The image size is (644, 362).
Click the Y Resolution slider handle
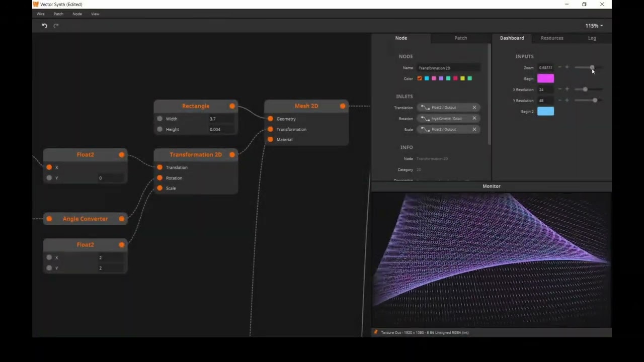595,101
